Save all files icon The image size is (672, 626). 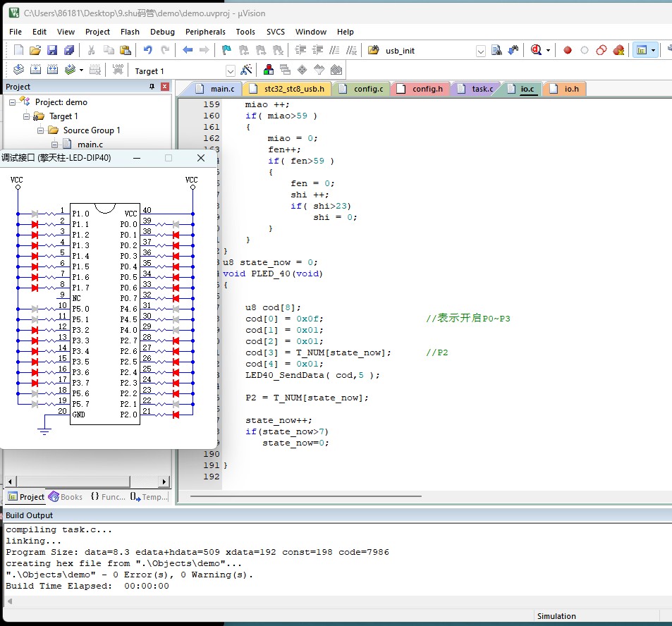[69, 50]
